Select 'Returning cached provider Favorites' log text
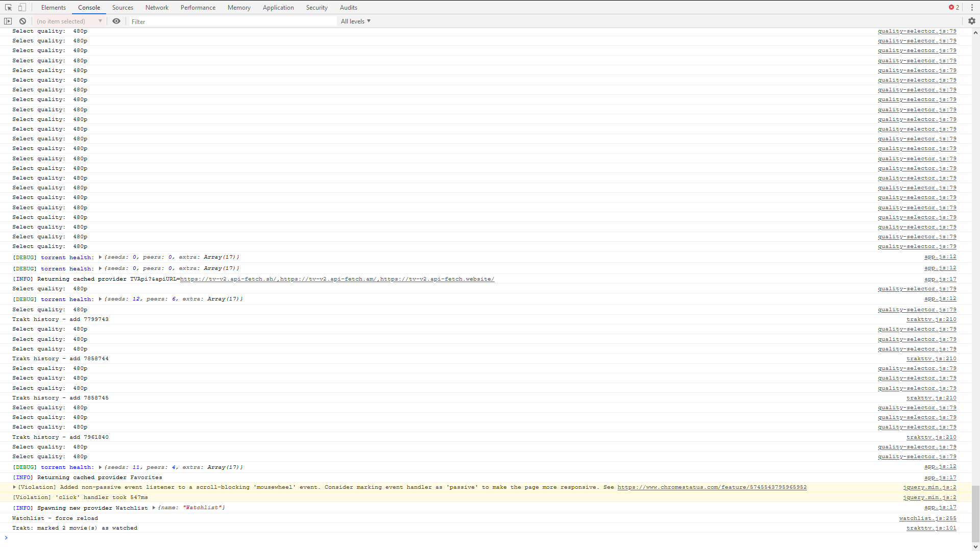This screenshot has height=551, width=980. pyautogui.click(x=100, y=478)
